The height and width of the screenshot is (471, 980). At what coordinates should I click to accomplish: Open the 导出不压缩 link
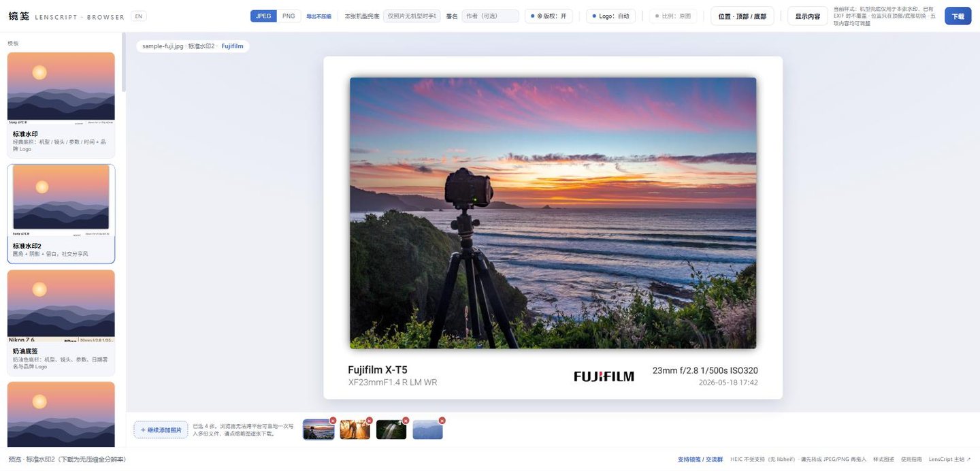pos(318,16)
